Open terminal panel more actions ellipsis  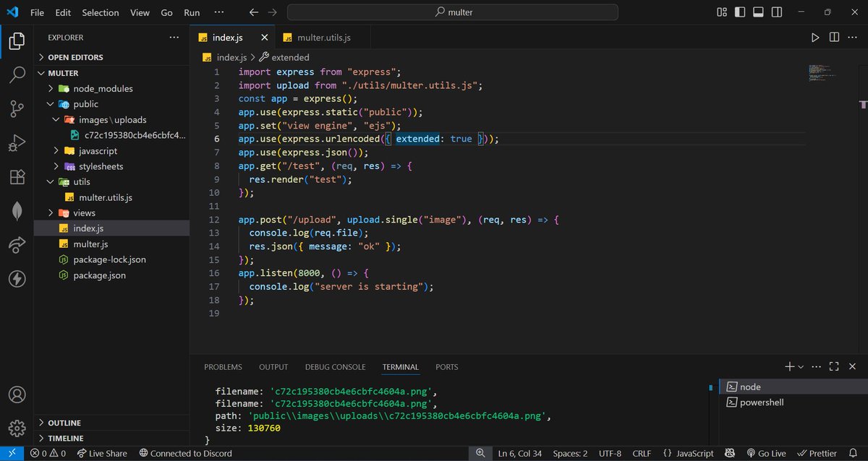817,367
